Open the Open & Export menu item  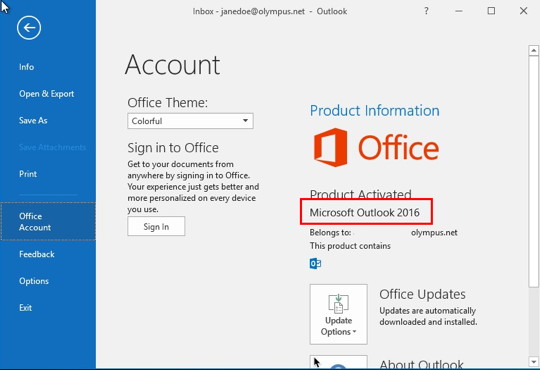(x=46, y=94)
